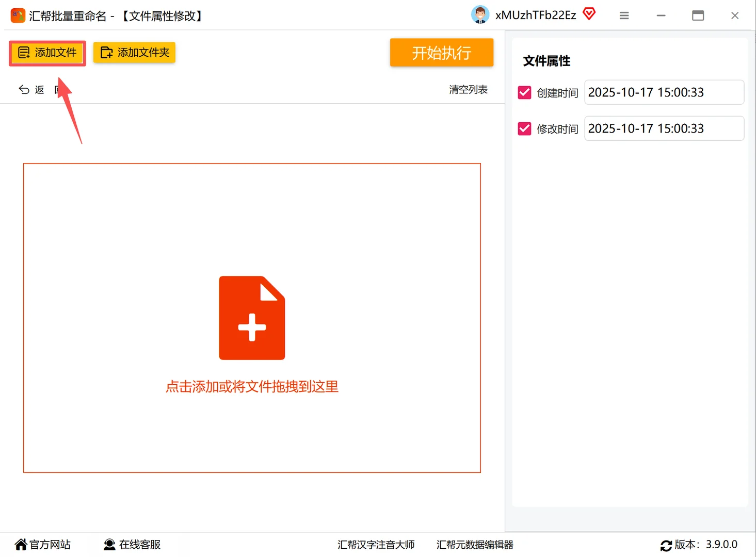
Task: Click the add file icon on 添加文件 button
Action: click(x=24, y=53)
